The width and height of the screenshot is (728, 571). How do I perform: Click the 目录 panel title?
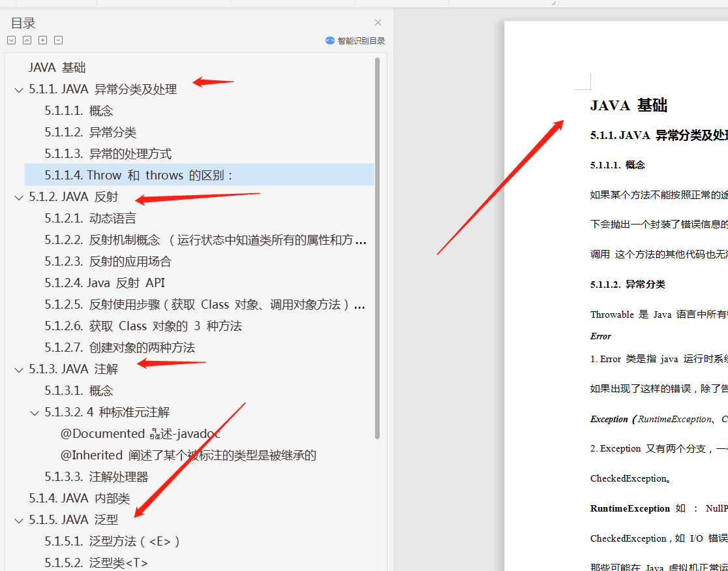(23, 23)
